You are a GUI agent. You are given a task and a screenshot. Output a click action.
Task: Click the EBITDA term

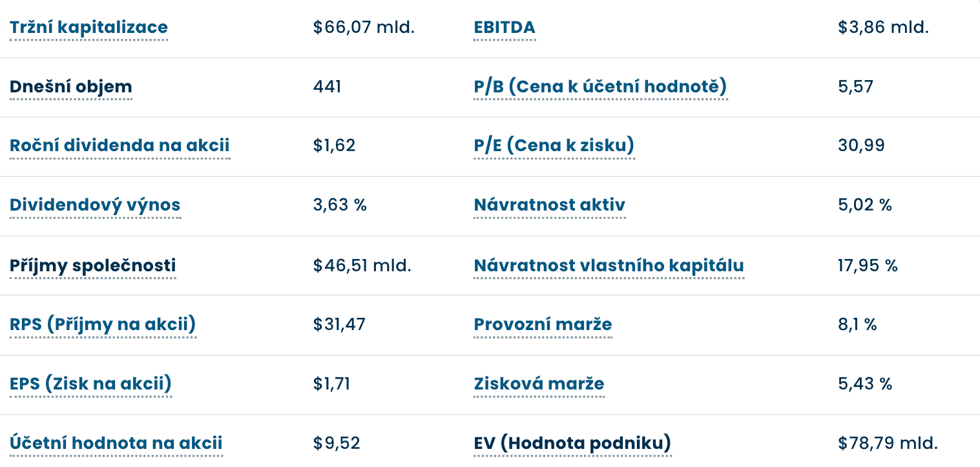coord(505,28)
